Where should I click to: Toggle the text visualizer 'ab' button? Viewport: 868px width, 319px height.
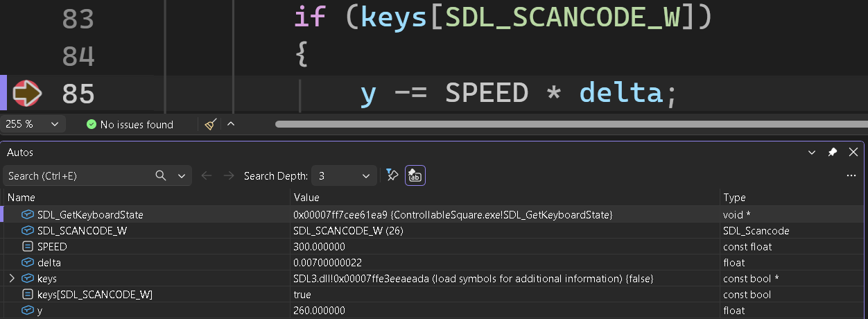415,175
